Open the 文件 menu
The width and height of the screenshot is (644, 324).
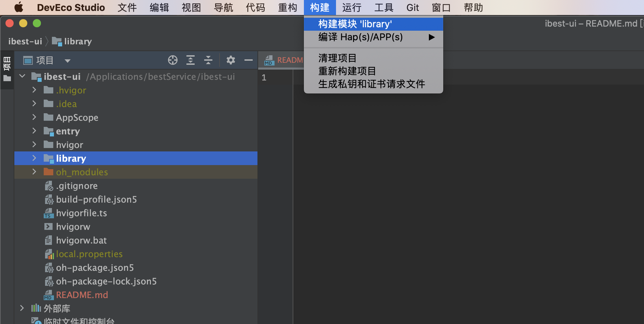coord(127,8)
